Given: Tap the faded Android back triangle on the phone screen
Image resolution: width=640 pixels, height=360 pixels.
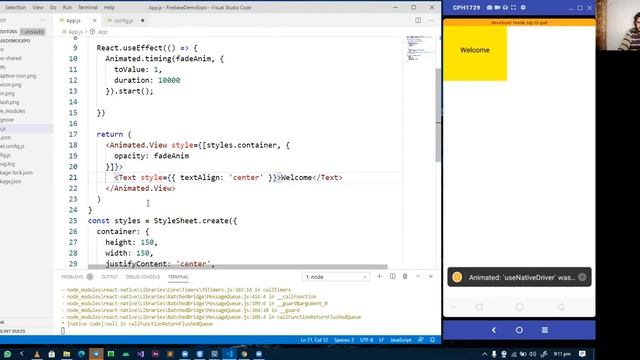Looking at the screenshot, I should click(x=561, y=307).
